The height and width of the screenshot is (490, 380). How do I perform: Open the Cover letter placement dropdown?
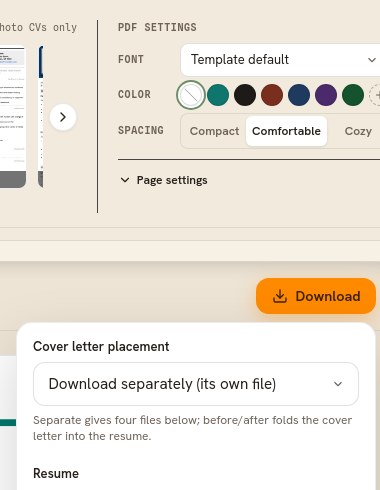coord(196,384)
